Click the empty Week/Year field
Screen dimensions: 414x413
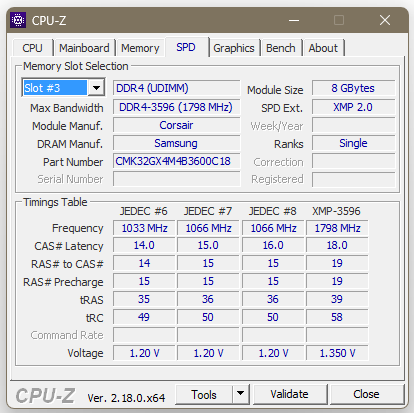[353, 125]
